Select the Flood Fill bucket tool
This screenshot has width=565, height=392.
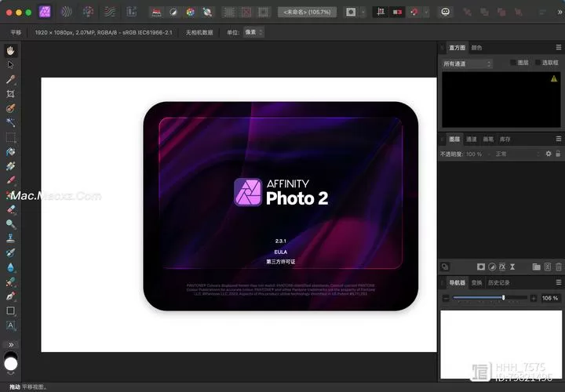click(x=10, y=152)
